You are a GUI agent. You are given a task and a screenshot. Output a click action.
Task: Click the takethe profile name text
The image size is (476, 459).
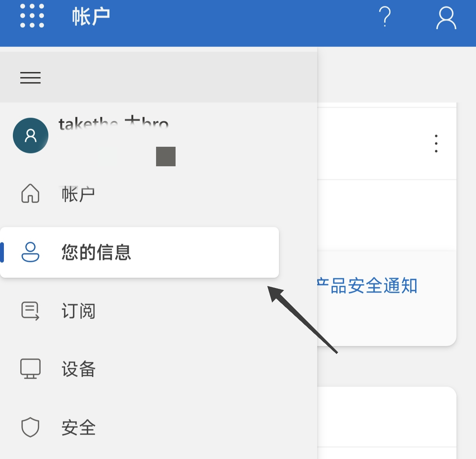click(x=114, y=123)
